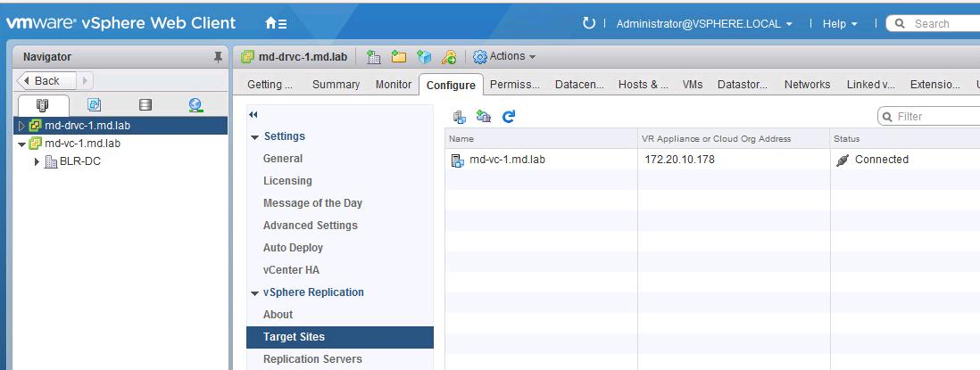Screen dimensions: 980x370
Task: Click the Create Datacenter toolbar icon
Action: tap(374, 57)
